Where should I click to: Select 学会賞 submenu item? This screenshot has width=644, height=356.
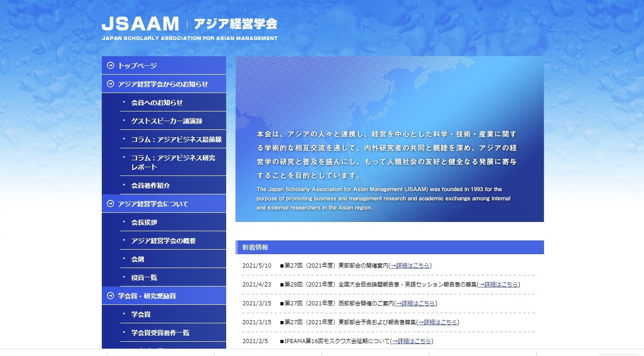pyautogui.click(x=173, y=314)
